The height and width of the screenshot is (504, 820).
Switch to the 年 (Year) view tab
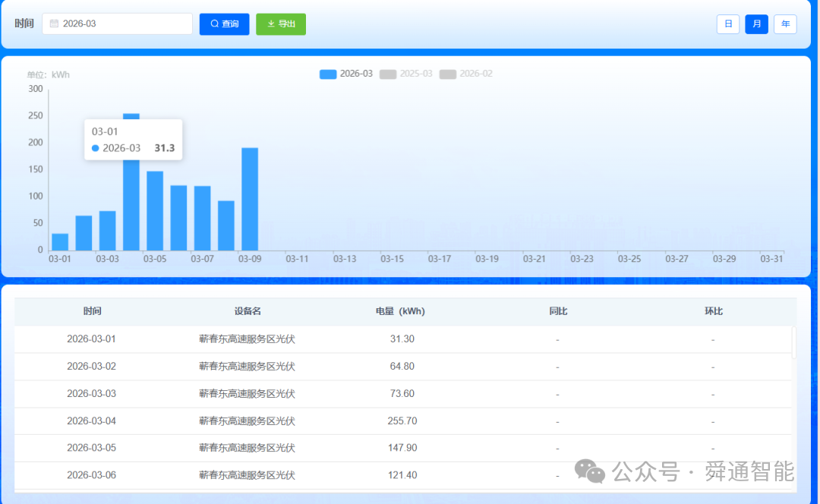pos(785,24)
